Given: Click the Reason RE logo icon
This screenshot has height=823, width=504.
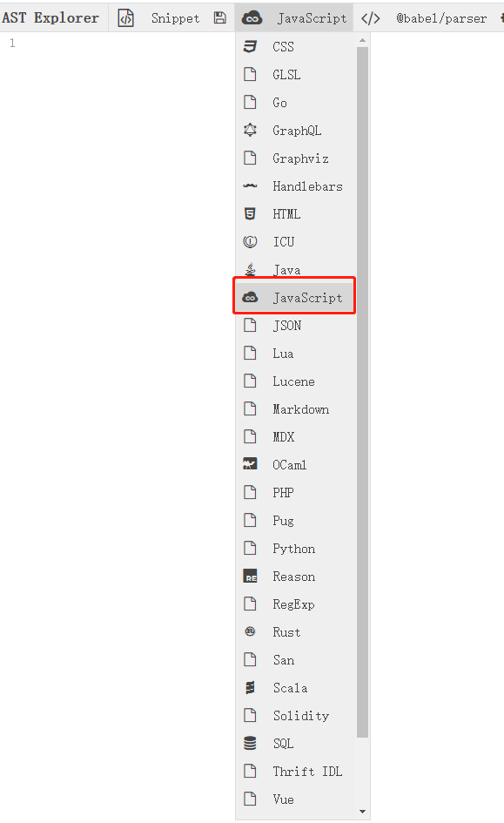Looking at the screenshot, I should pos(250,576).
